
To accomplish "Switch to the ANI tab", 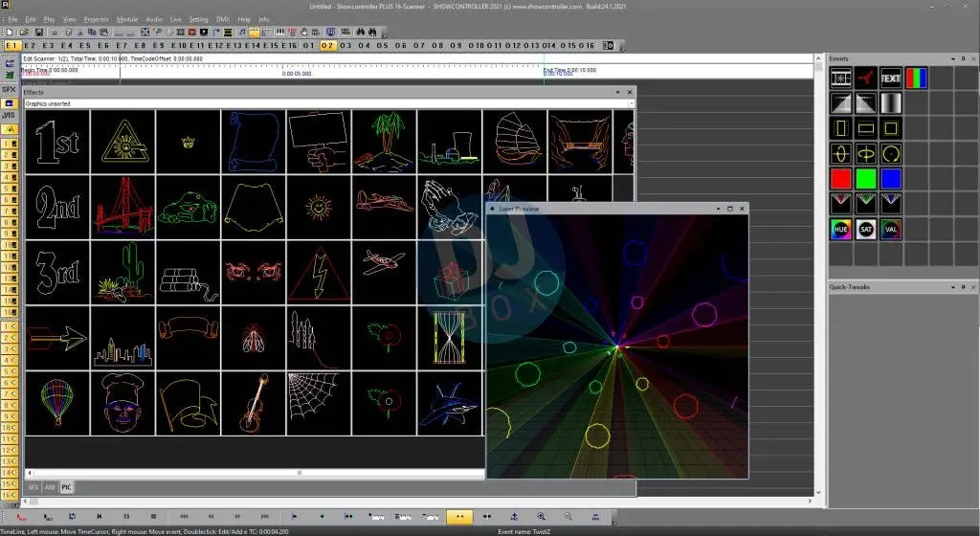I will pyautogui.click(x=49, y=487).
